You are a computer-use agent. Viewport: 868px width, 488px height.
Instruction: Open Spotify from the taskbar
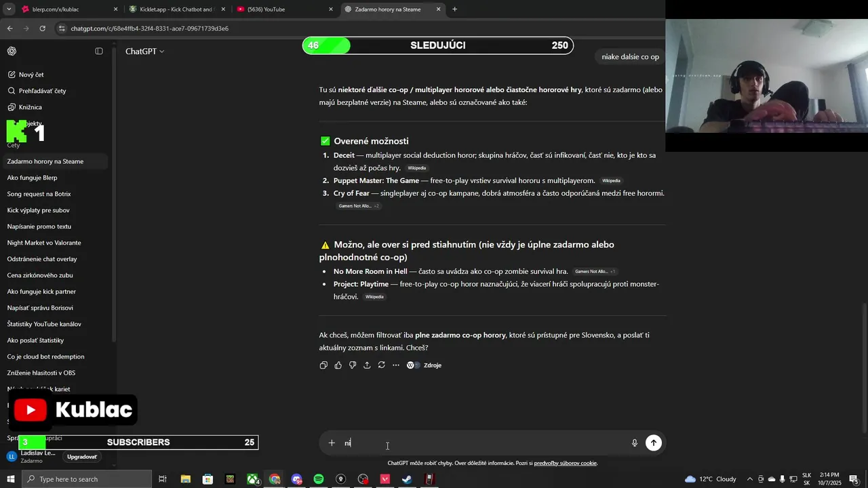319,479
